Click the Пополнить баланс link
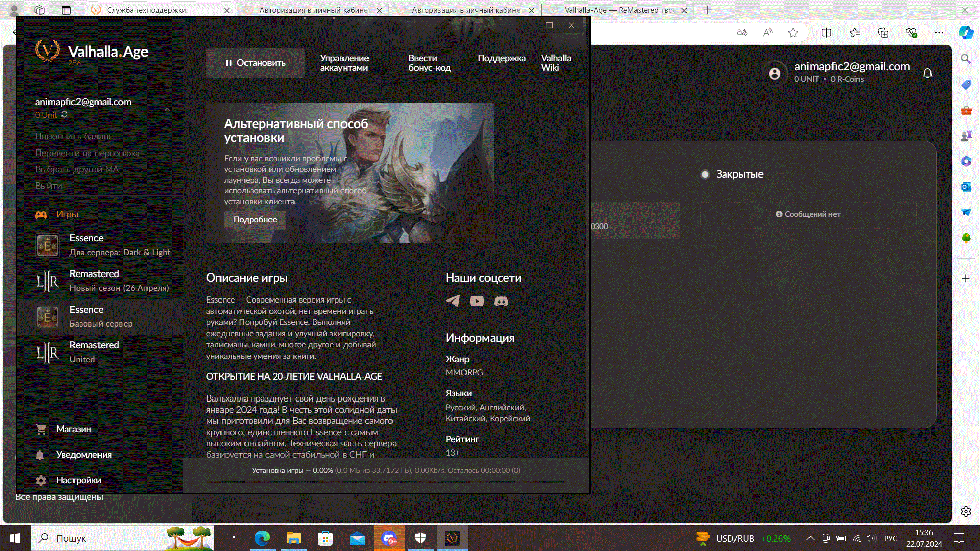This screenshot has height=551, width=980. click(74, 136)
